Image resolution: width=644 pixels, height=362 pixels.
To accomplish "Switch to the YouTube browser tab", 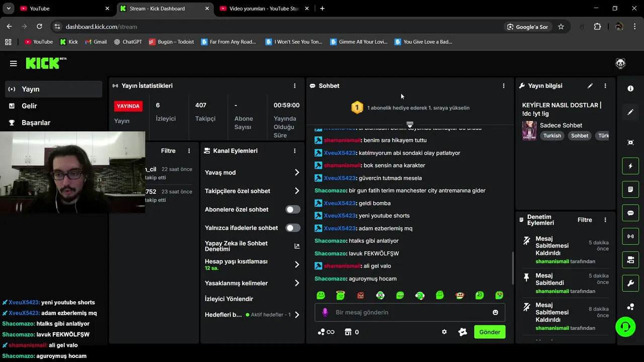I will click(x=64, y=9).
